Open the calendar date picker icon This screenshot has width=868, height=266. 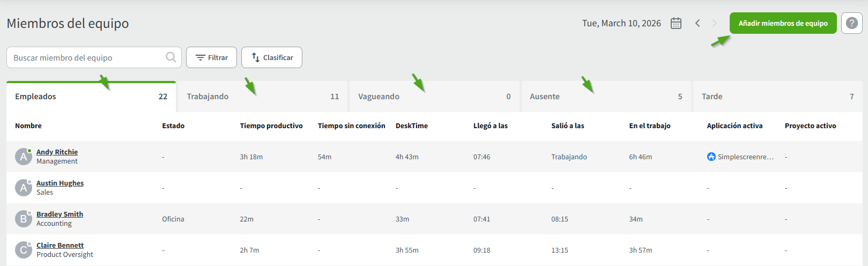676,23
